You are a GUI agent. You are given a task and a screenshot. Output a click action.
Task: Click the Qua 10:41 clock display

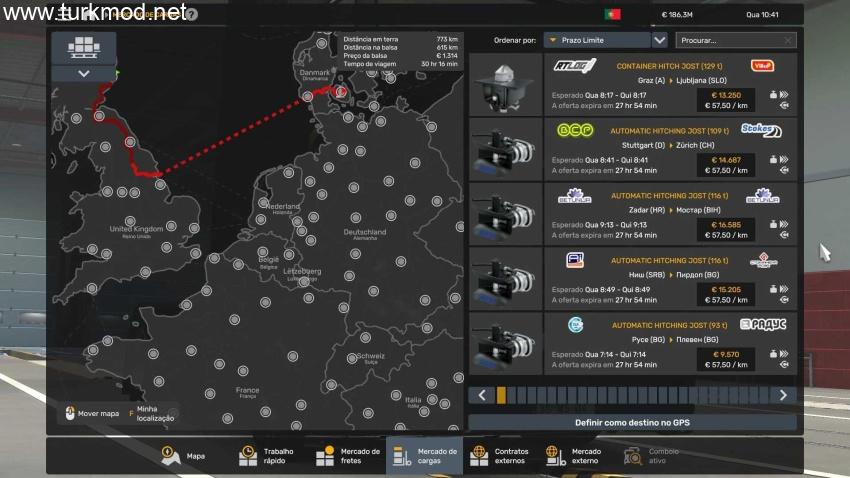pyautogui.click(x=762, y=15)
